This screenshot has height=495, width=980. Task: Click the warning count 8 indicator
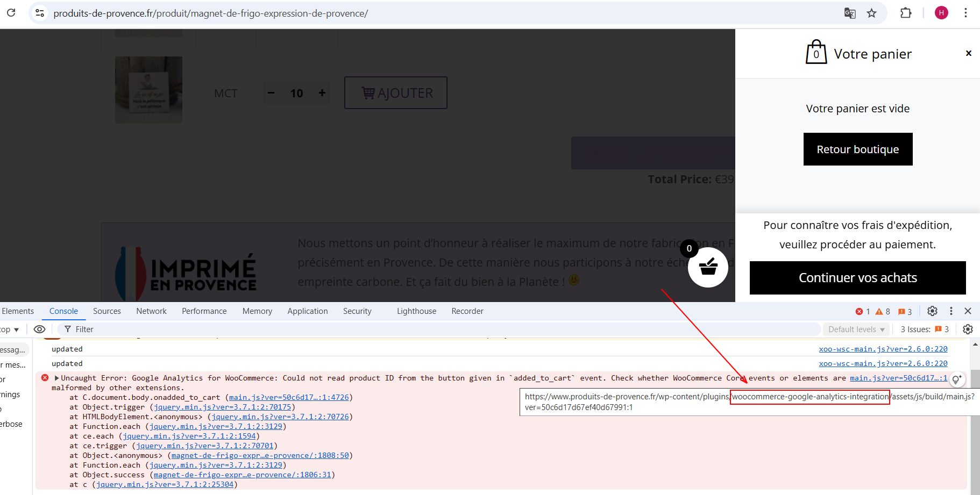click(883, 312)
